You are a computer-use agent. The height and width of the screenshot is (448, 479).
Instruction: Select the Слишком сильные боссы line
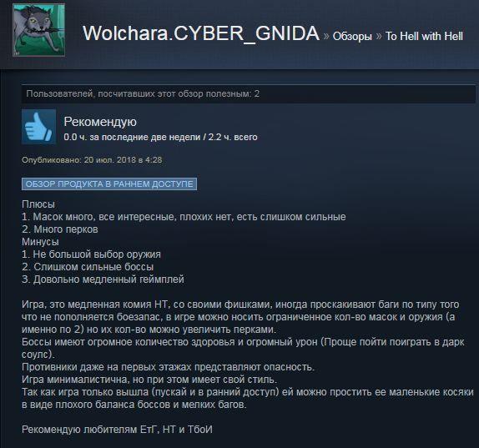[x=88, y=267]
